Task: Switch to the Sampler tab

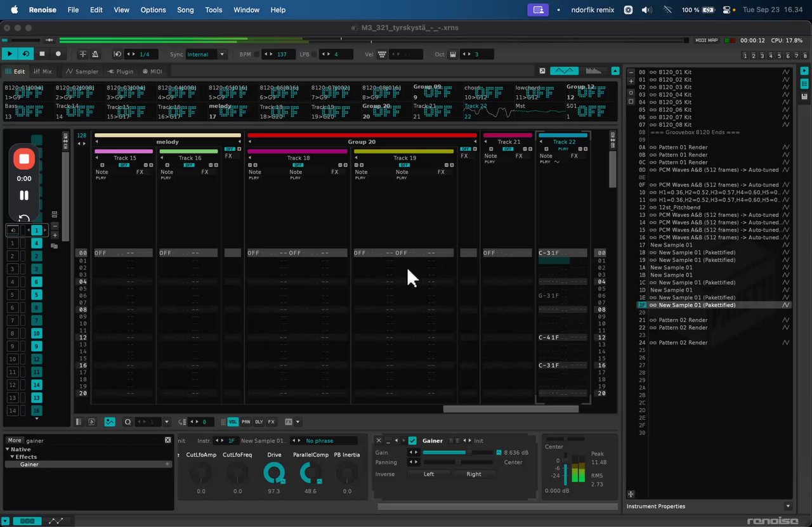Action: (x=82, y=72)
